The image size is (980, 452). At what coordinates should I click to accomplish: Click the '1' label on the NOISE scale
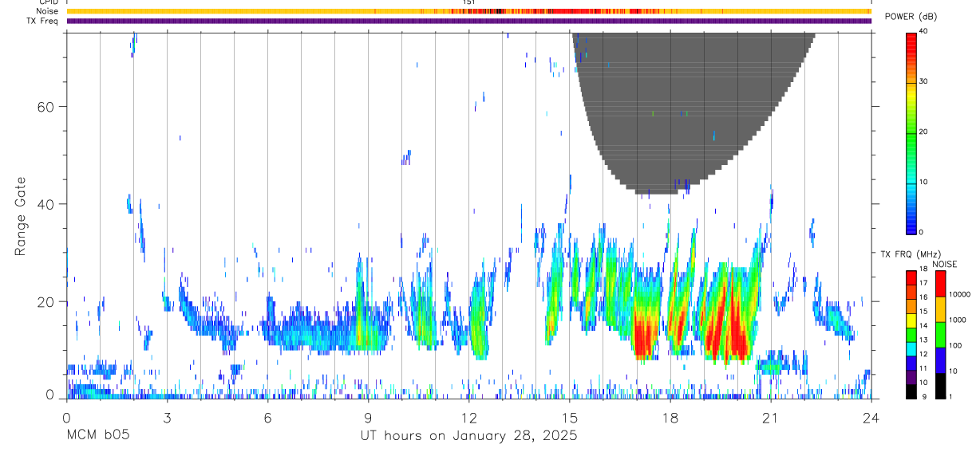950,396
